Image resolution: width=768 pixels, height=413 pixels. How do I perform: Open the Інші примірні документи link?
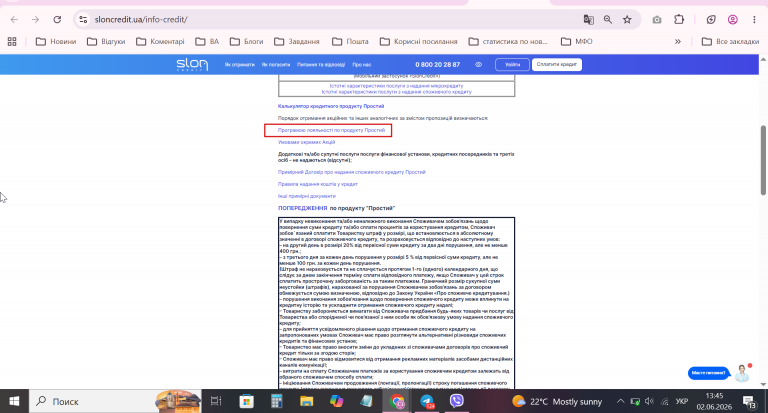(x=307, y=196)
